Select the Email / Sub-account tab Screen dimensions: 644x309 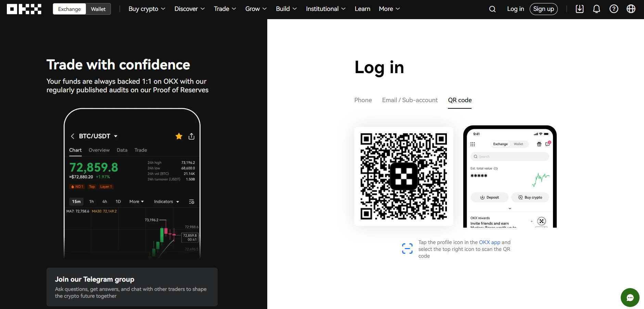tap(410, 100)
